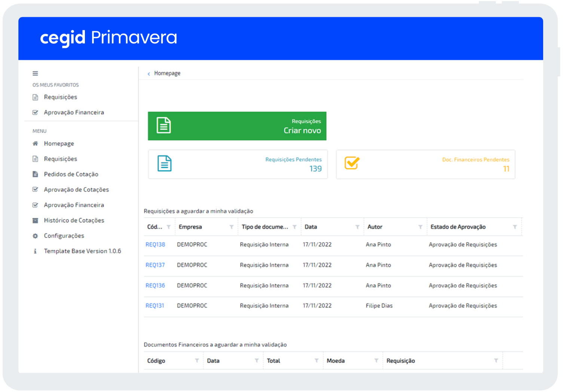Toggle the hamburger sidebar menu icon
The image size is (563, 392).
click(x=35, y=73)
